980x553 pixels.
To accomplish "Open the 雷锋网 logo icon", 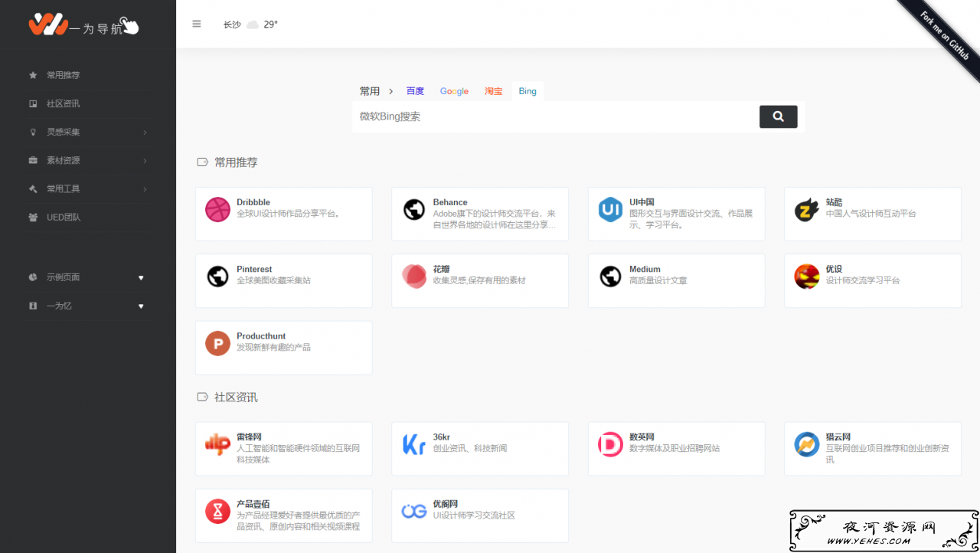I will tap(217, 444).
